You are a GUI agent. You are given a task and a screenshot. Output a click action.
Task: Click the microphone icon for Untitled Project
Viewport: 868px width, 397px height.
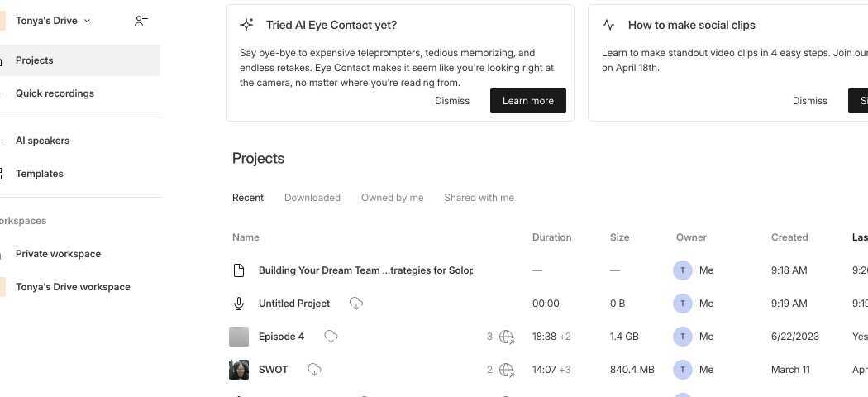click(x=239, y=304)
